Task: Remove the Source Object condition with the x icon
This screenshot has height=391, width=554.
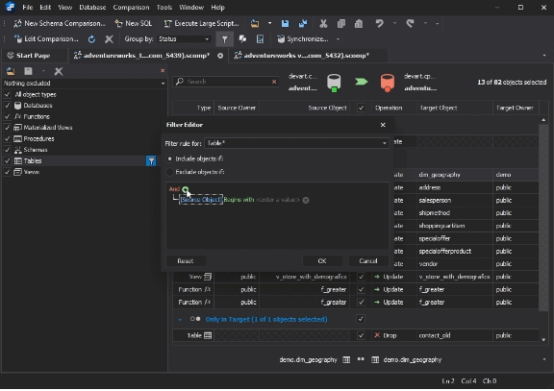Action: (x=306, y=200)
